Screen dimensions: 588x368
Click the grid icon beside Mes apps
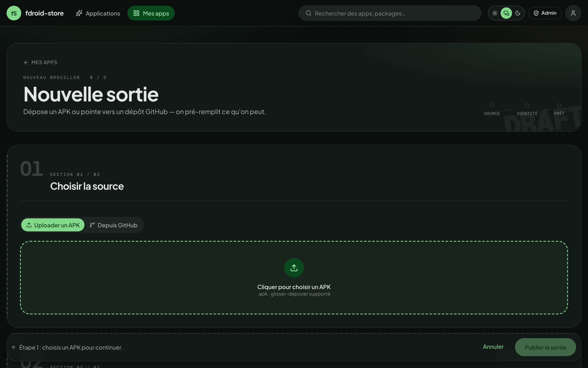click(x=136, y=13)
